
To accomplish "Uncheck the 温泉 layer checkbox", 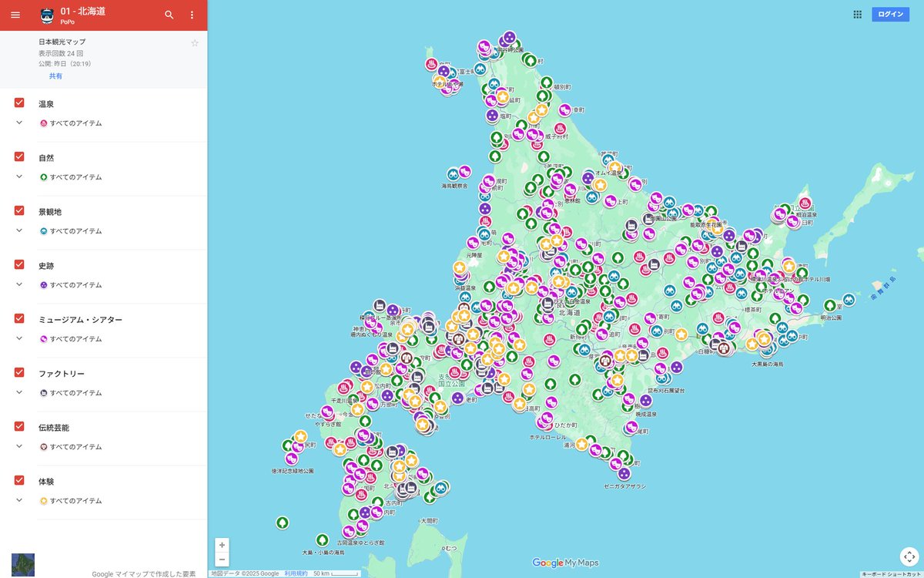I will coord(19,103).
